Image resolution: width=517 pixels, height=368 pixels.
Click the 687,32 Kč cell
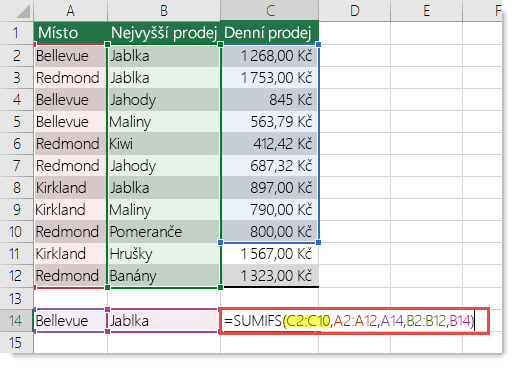[x=269, y=166]
